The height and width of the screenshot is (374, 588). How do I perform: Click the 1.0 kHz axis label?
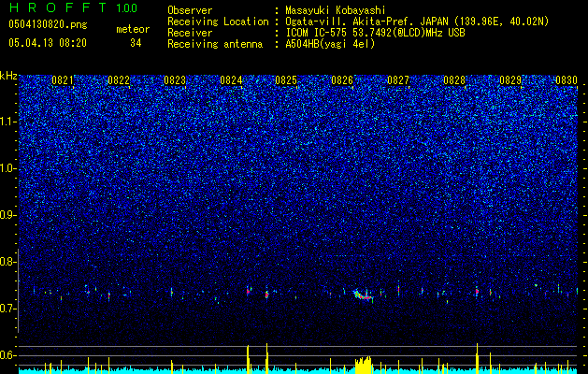(8, 168)
